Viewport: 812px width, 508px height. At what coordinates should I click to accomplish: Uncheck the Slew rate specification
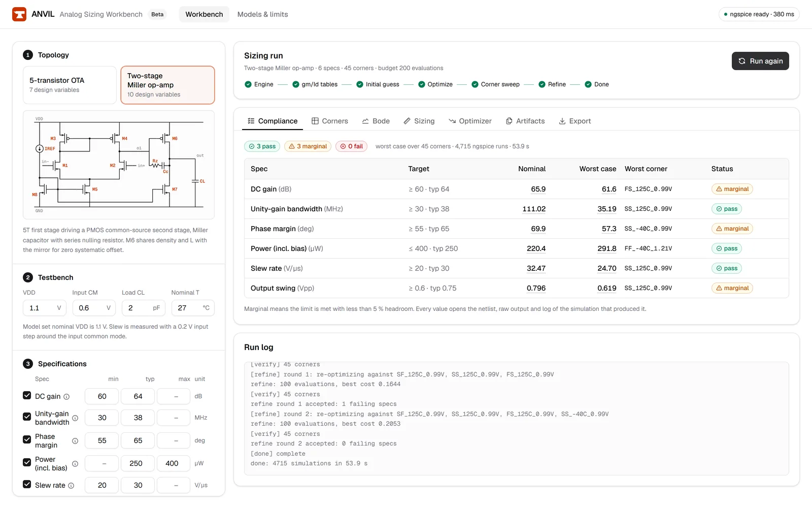pyautogui.click(x=27, y=484)
